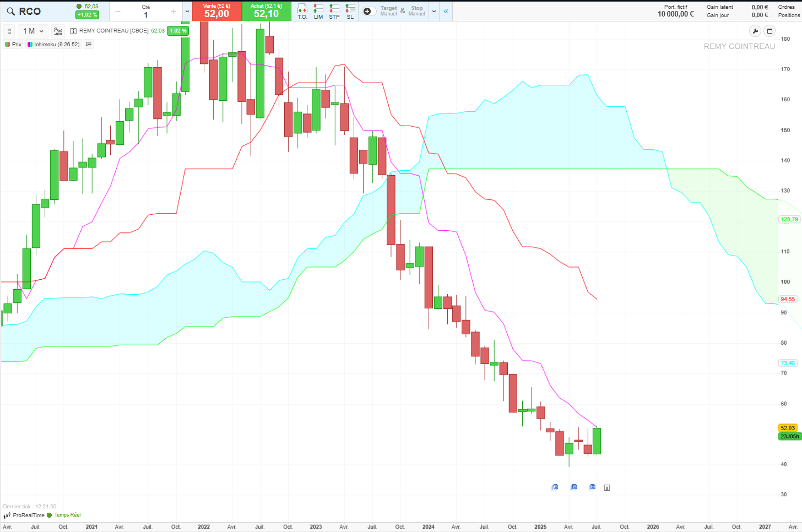Choose the STP stop order icon

pos(334,11)
